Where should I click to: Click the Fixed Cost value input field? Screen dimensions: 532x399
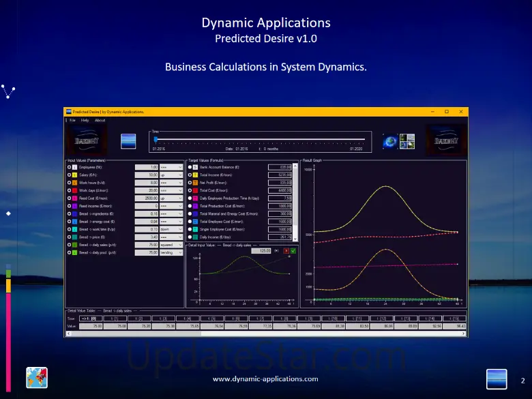(147, 198)
